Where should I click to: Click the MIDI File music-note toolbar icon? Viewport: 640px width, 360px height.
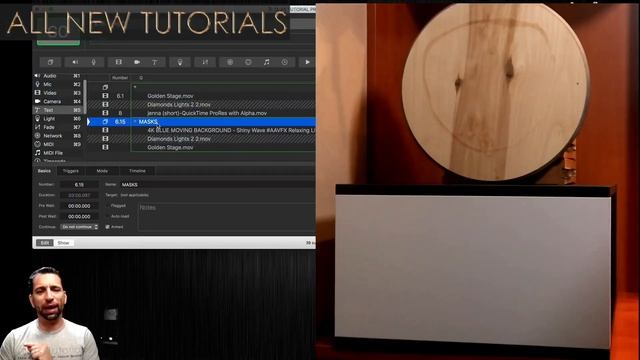click(x=267, y=62)
